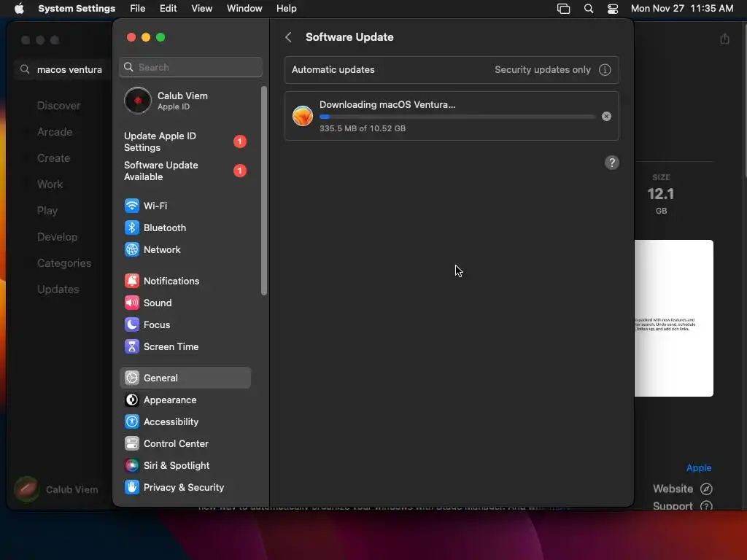This screenshot has width=747, height=560.
Task: Click the macOS Ventura download progress bar
Action: tap(457, 117)
